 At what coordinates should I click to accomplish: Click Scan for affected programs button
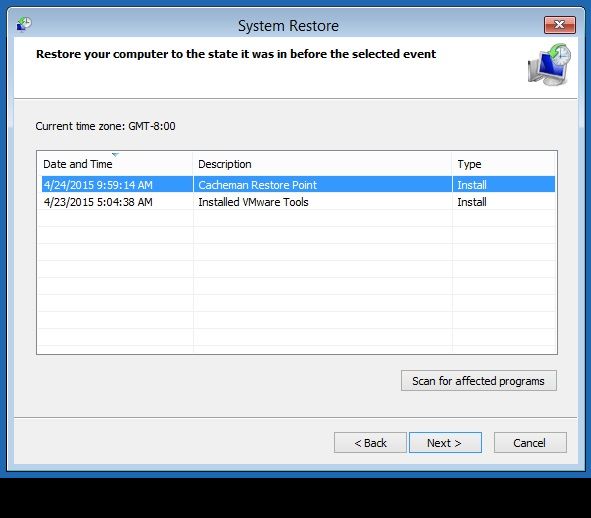pyautogui.click(x=479, y=381)
